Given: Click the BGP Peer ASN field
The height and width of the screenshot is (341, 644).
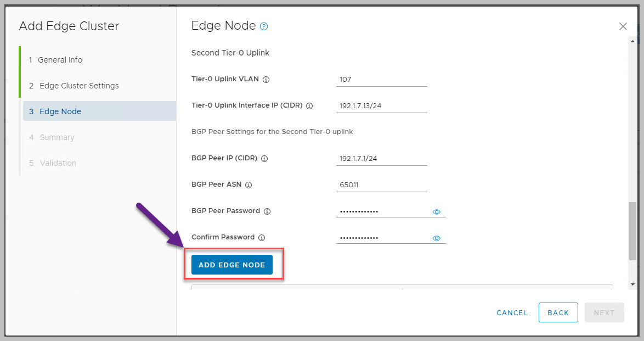Looking at the screenshot, I should click(x=381, y=185).
